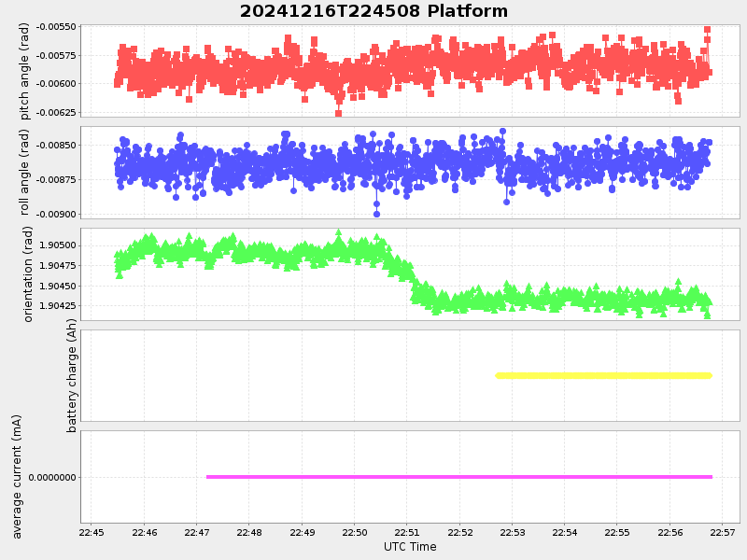This screenshot has width=747, height=560.
Task: Click the 22:52 time tick label
Action: click(459, 532)
